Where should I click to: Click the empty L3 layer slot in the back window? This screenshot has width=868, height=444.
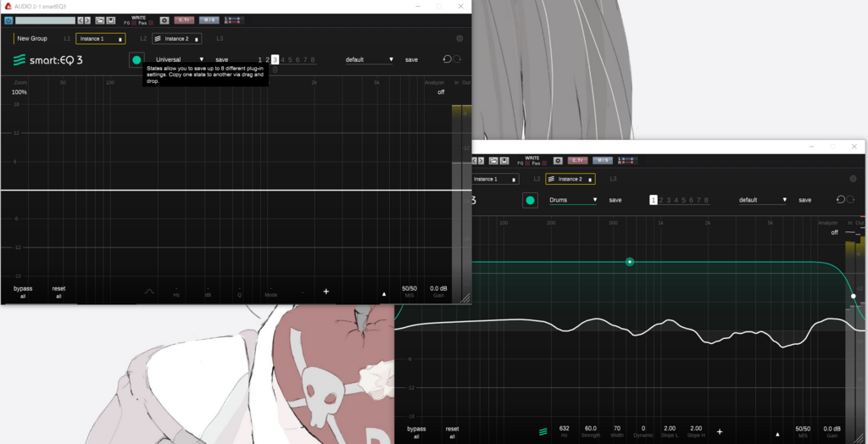[x=614, y=179]
